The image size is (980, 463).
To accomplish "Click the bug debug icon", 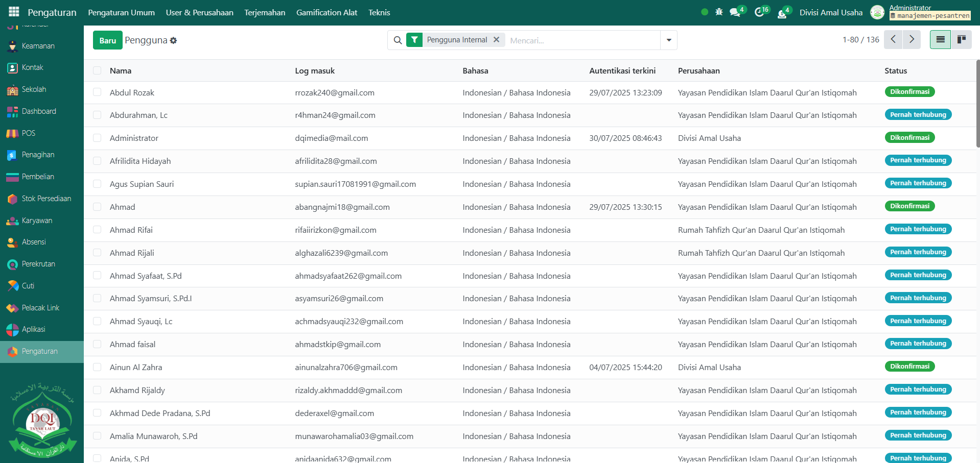I will coord(719,12).
